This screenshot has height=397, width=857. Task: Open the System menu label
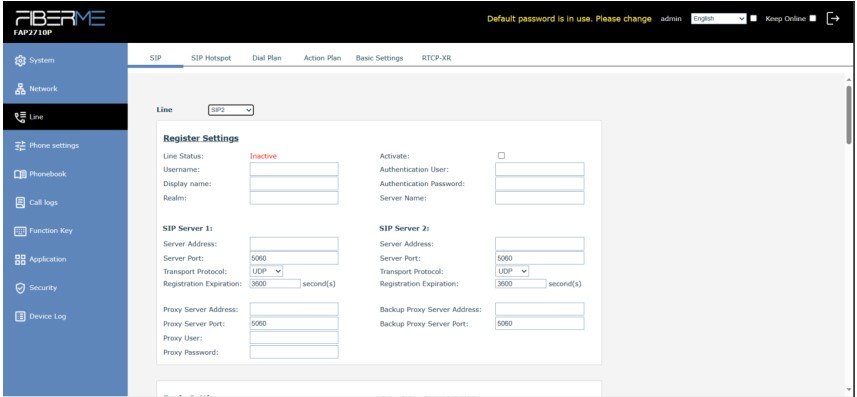(x=42, y=60)
